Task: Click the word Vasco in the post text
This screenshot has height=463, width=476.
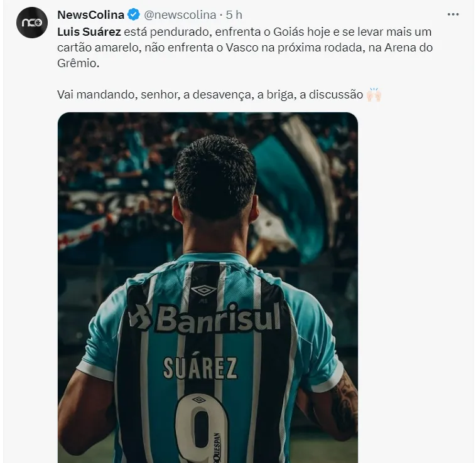Action: coord(242,47)
